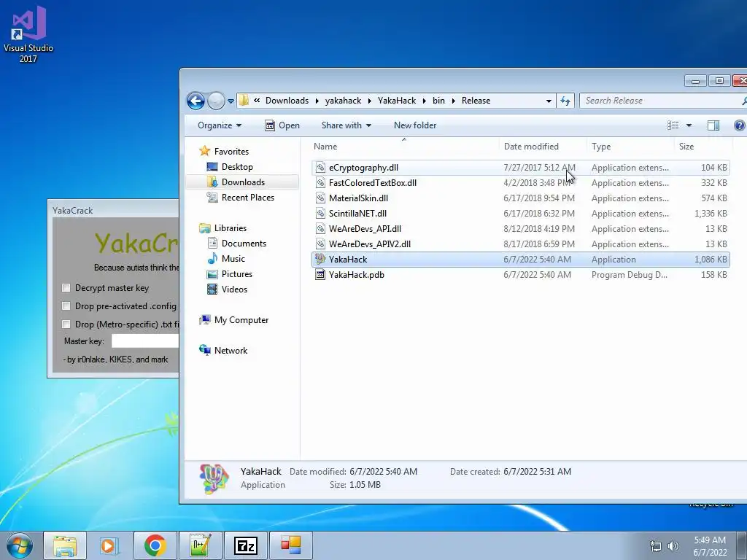Change view with the view icon
The image size is (747, 560).
pyautogui.click(x=673, y=125)
